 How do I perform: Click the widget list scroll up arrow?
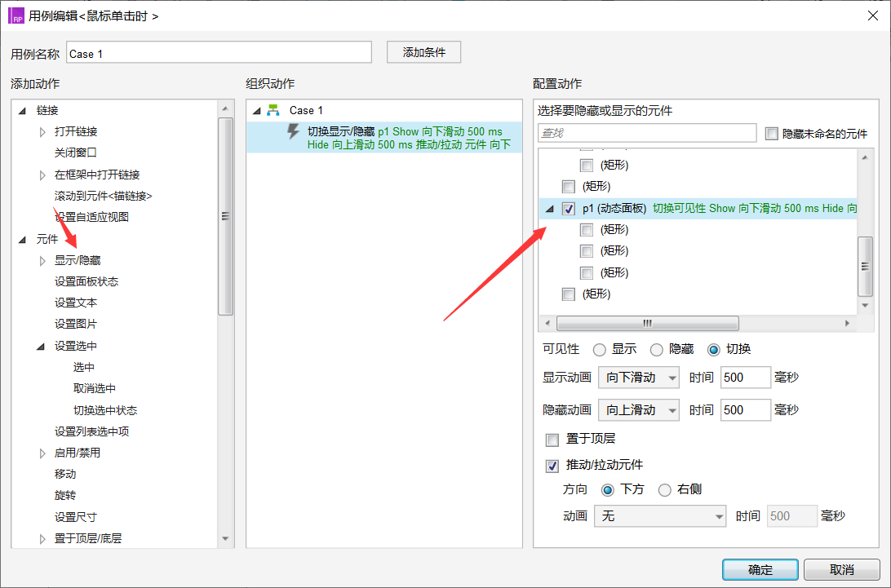coord(865,157)
